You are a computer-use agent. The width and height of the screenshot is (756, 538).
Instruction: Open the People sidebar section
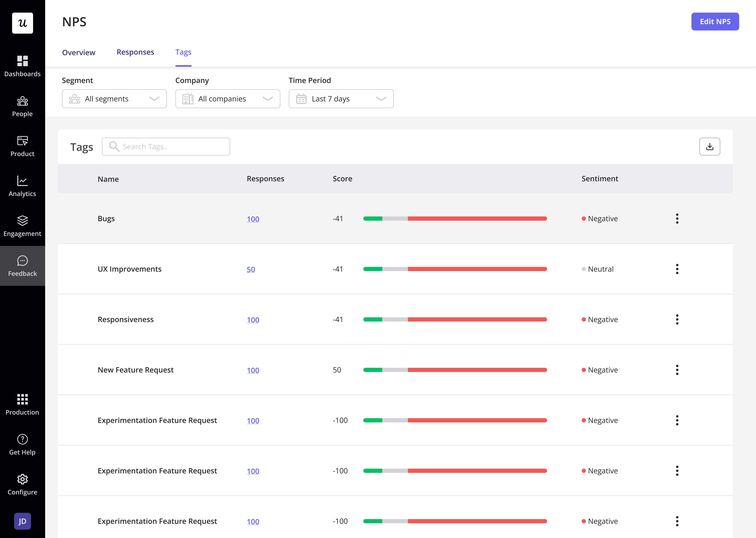click(22, 106)
